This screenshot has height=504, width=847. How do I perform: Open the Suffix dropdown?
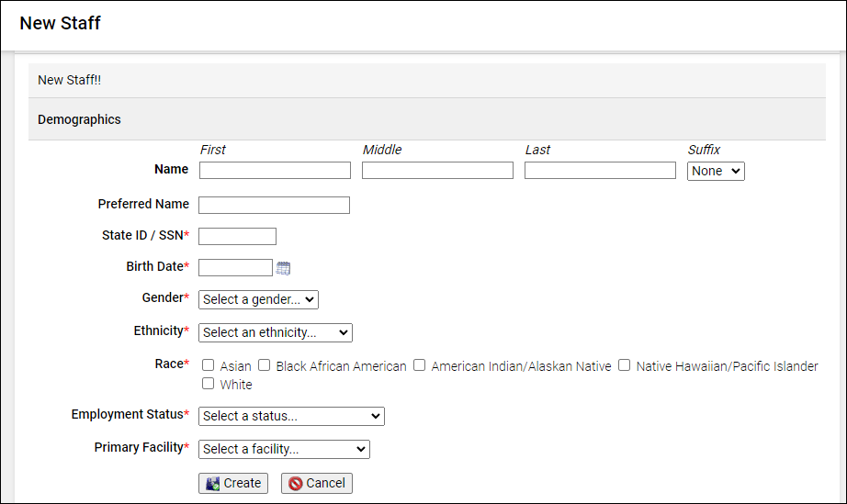tap(716, 171)
